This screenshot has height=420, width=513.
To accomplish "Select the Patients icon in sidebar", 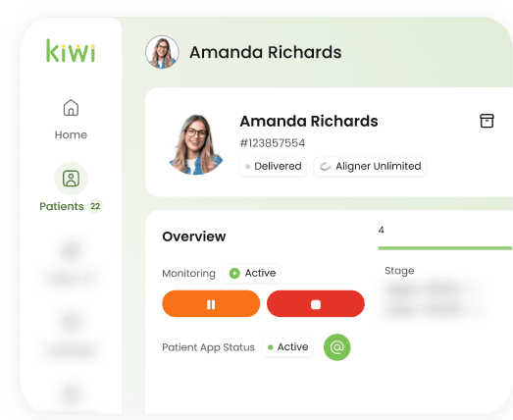I will [x=71, y=179].
